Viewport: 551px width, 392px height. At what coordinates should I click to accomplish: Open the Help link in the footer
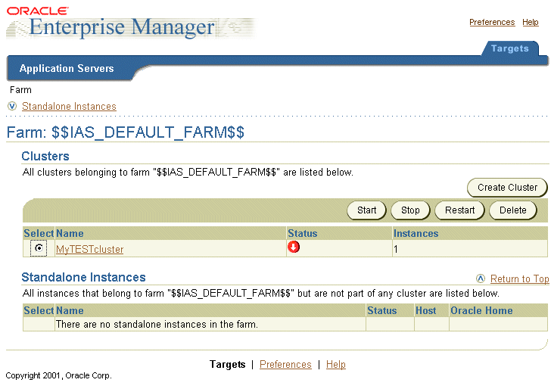[x=335, y=365]
